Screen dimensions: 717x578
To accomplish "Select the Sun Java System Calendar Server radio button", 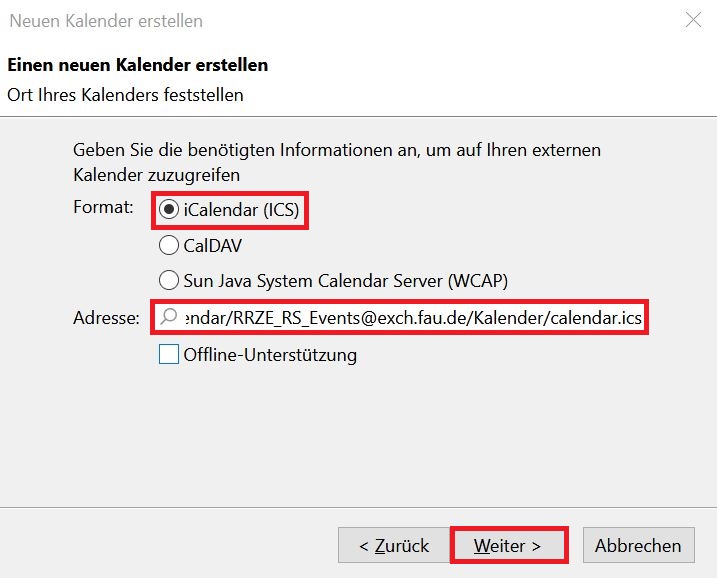I will (169, 280).
